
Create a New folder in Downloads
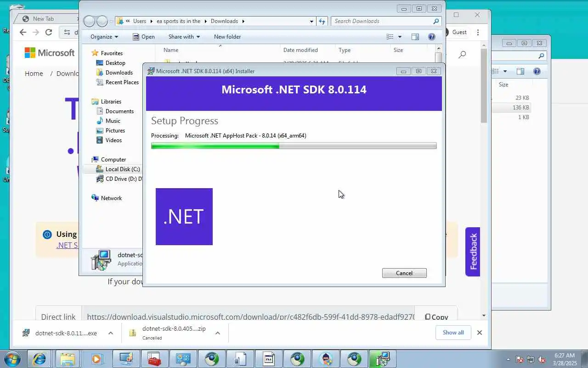coord(227,37)
